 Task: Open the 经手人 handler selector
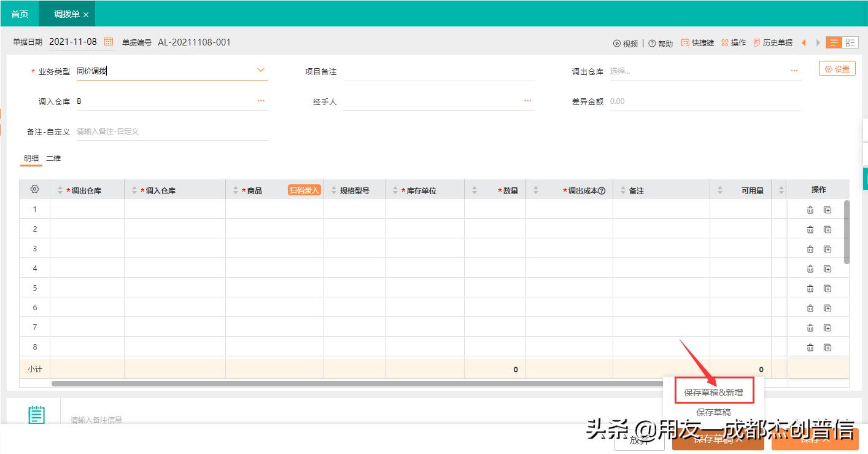click(527, 100)
